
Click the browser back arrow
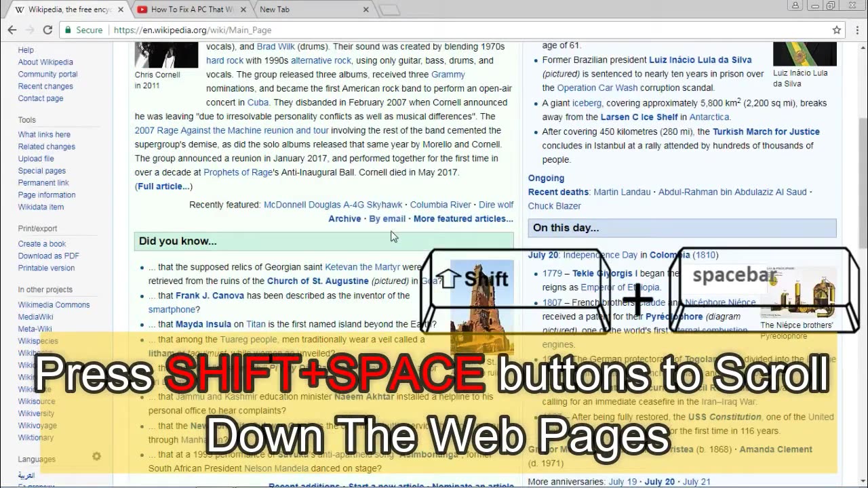pos(12,30)
